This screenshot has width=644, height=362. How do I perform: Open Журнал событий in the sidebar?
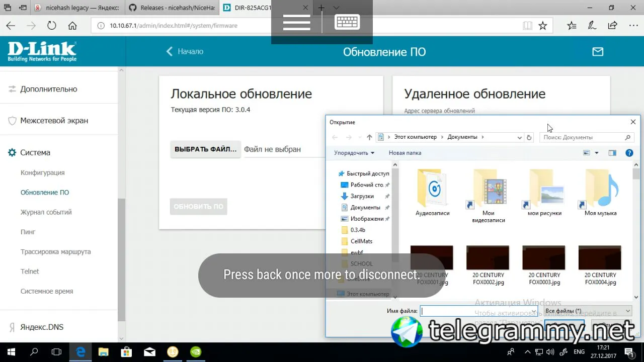point(46,212)
